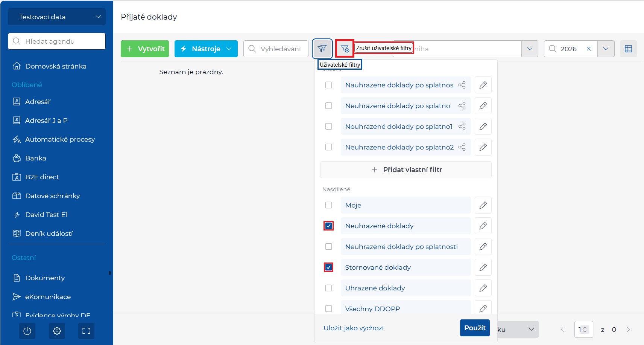The width and height of the screenshot is (644, 345).
Task: Edit the Uhrazené doklady filter
Action: pyautogui.click(x=483, y=288)
